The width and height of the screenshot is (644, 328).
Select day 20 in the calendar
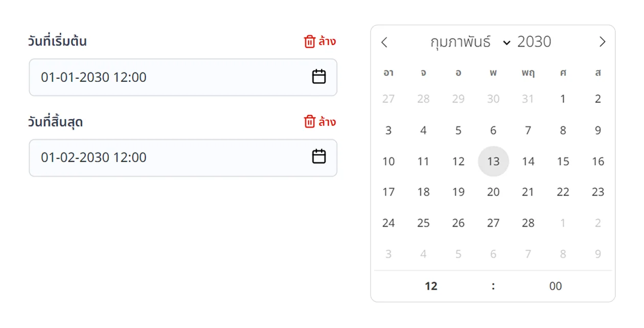point(493,192)
